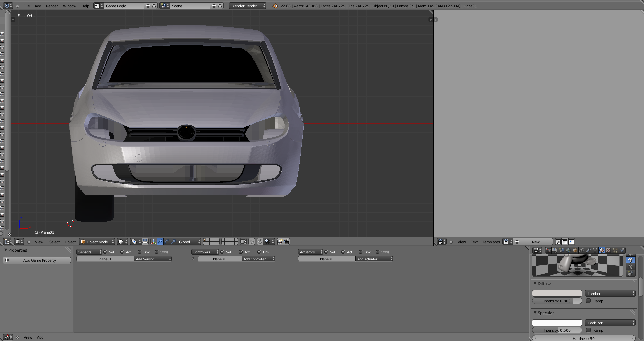Open Add Actuator dropdown
Screen dimensions: 644x341
point(374,259)
